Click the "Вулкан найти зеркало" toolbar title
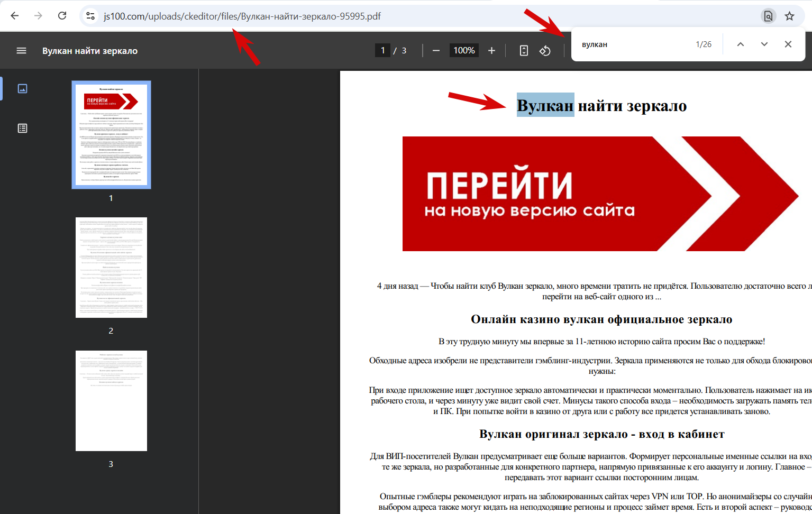 (x=90, y=51)
